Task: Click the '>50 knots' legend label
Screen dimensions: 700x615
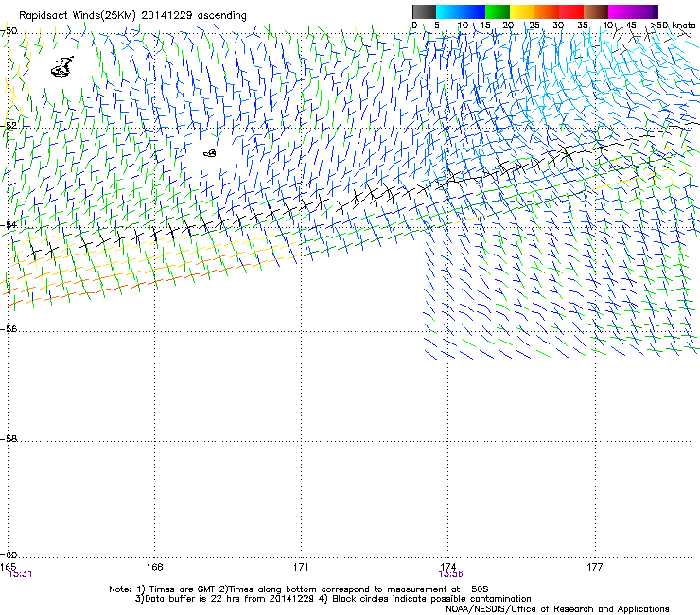Action: click(x=673, y=26)
